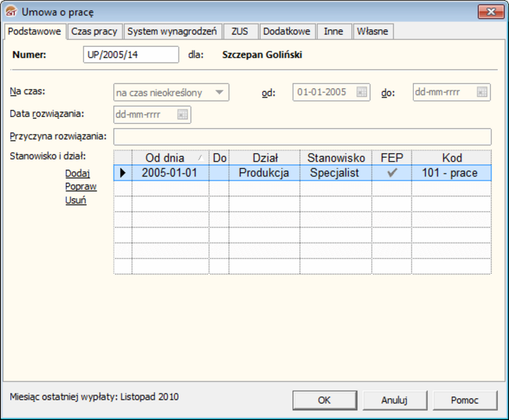Open calendar for Data rozwiązania field
509x420 pixels.
coord(182,115)
